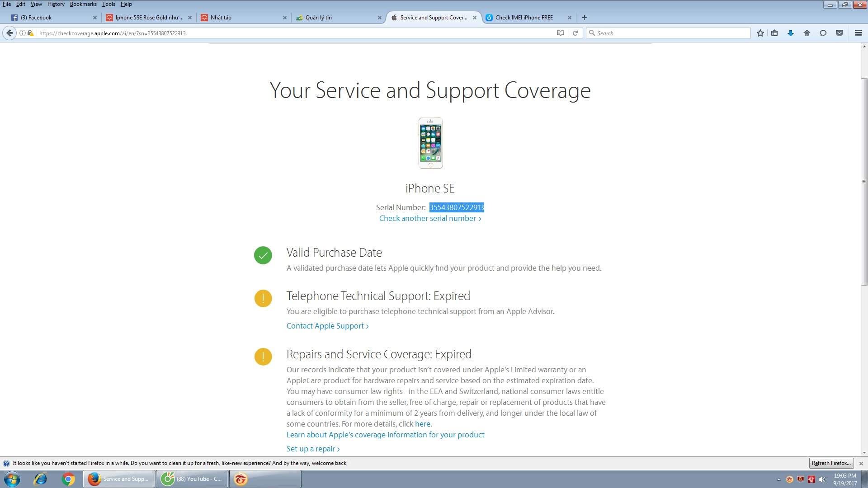Open the History menu

click(x=56, y=4)
